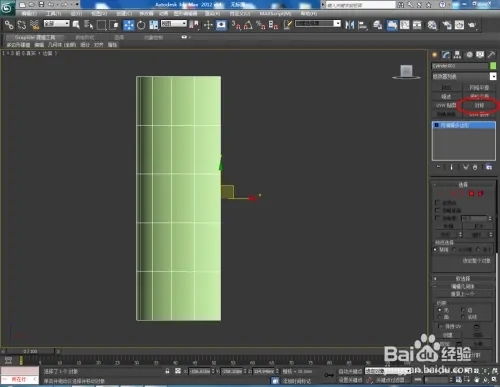Open the Motion command panel tab
The height and width of the screenshot is (387, 500).
pos(469,55)
